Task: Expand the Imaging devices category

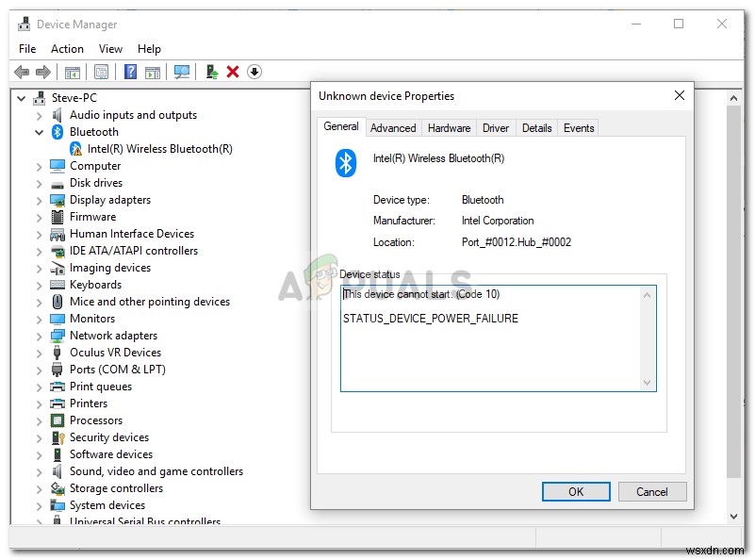Action: [39, 268]
